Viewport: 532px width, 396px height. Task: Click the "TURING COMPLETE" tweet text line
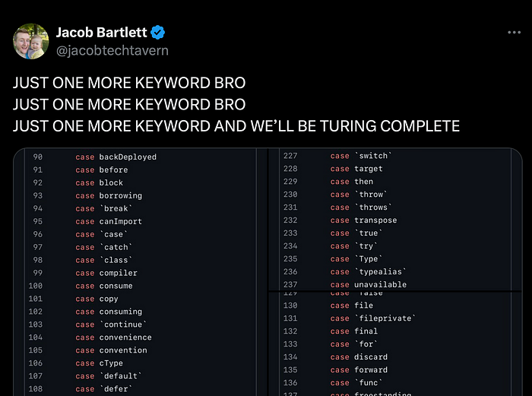coord(236,125)
